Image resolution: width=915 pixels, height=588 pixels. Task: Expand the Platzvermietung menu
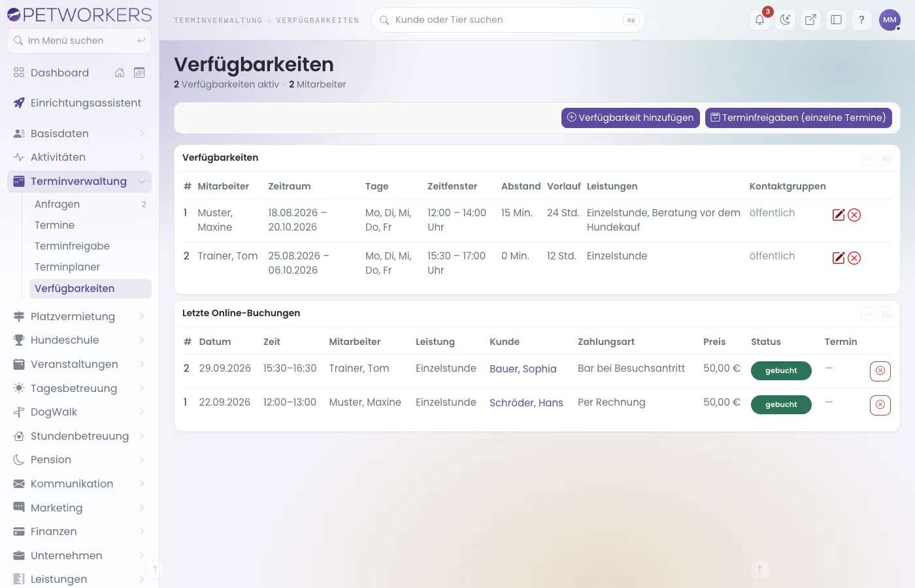(x=79, y=316)
